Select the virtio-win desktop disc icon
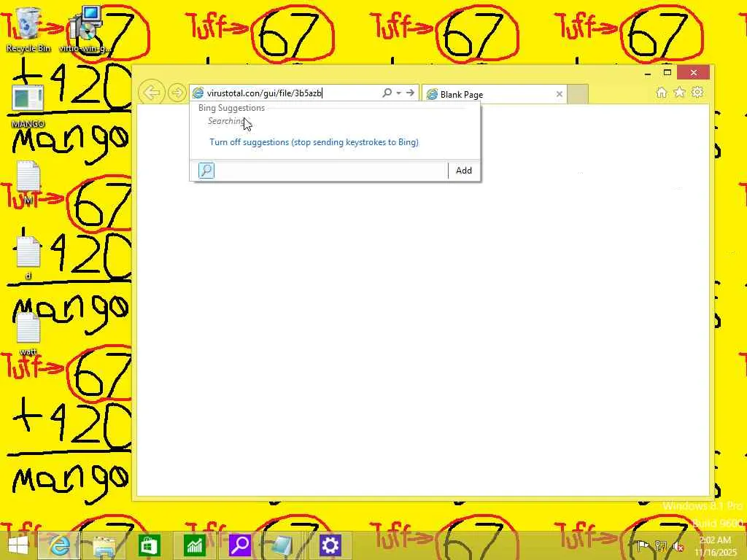Screen dimensions: 747x560 tap(85, 29)
